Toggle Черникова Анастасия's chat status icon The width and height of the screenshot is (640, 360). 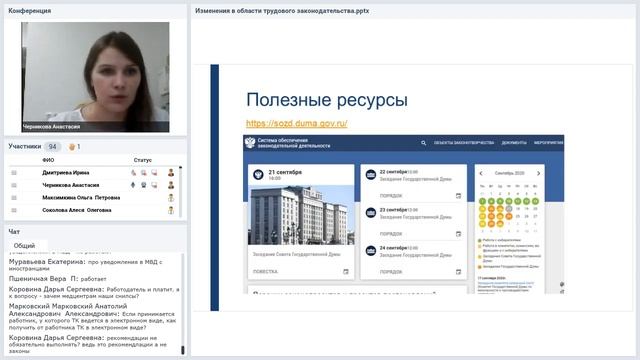(x=154, y=185)
